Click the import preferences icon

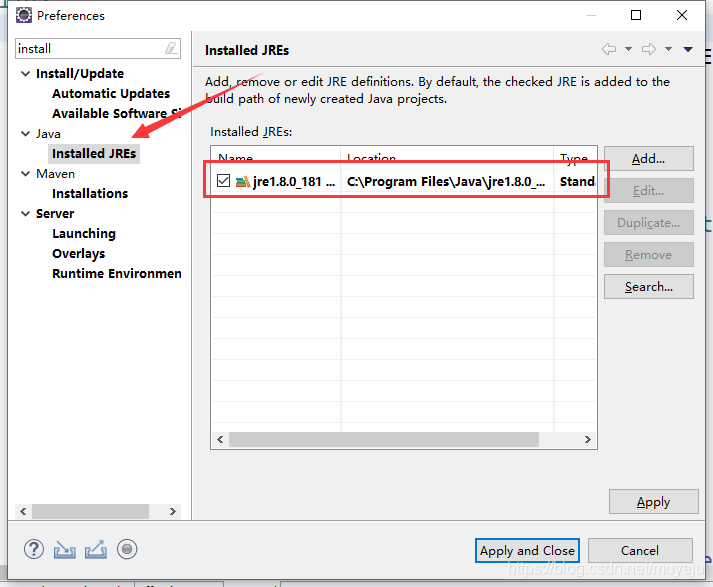[65, 550]
